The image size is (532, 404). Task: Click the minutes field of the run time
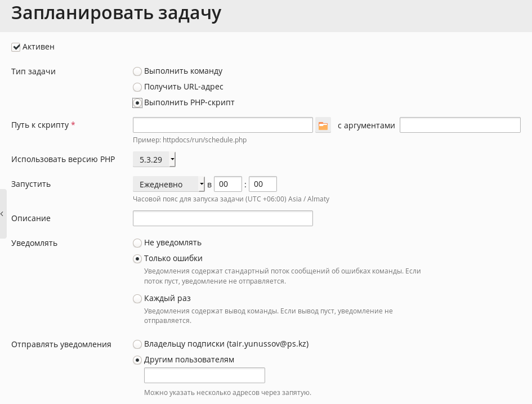point(263,184)
